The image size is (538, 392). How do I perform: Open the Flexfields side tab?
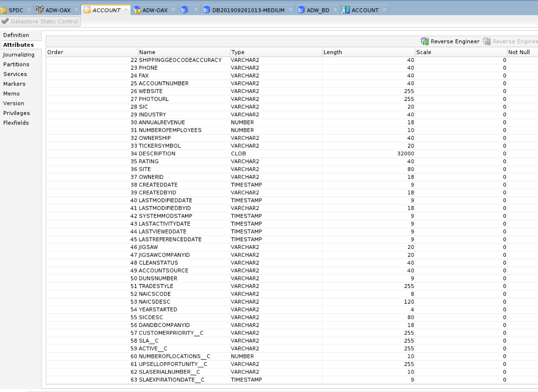coord(16,123)
